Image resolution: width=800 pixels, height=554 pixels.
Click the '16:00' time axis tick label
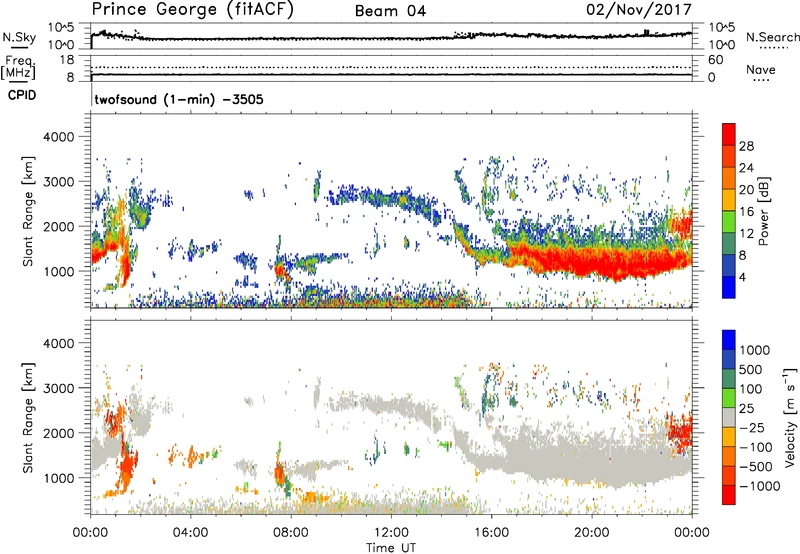pyautogui.click(x=492, y=533)
